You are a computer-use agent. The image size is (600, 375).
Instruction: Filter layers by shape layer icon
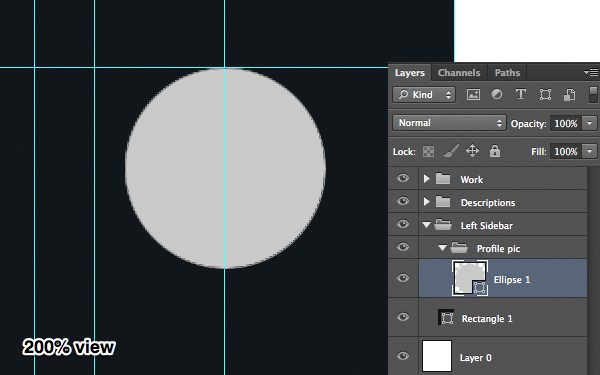(545, 95)
